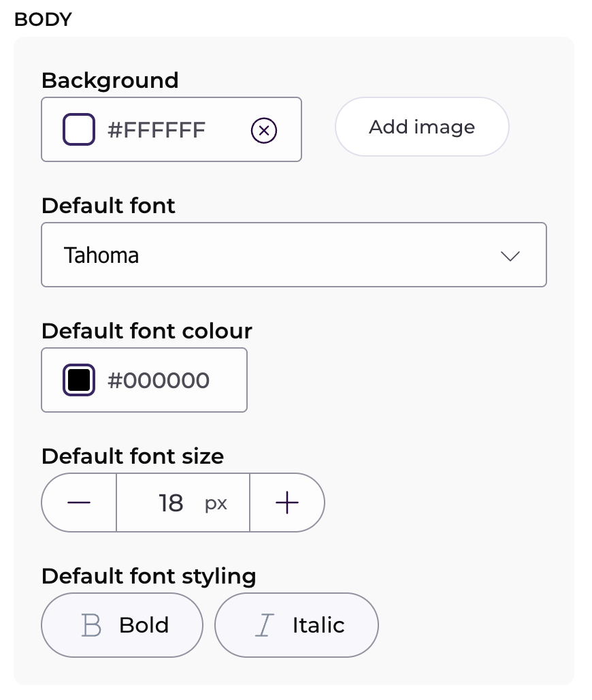Decrease font size with the minus icon
This screenshot has width=592, height=700.
pos(79,503)
